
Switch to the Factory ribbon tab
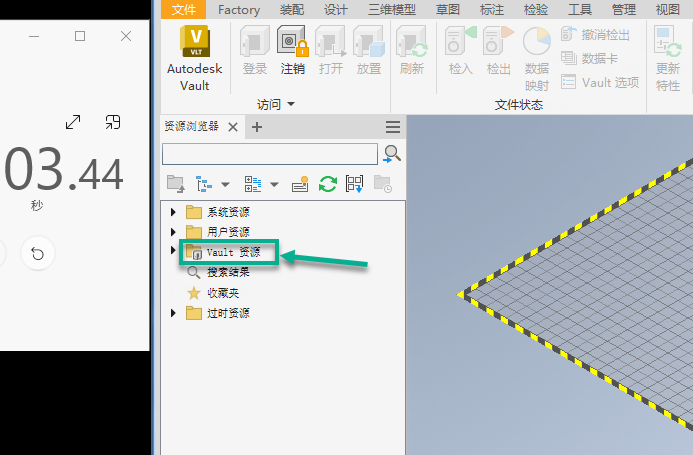(x=239, y=9)
